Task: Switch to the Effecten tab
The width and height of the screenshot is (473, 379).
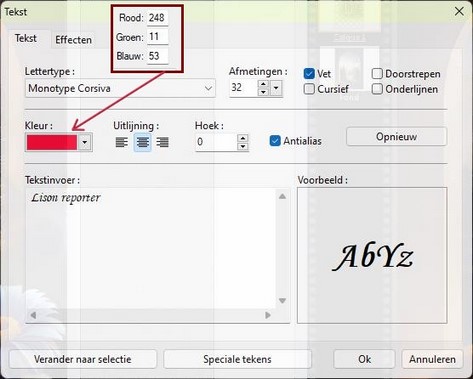Action: pos(73,40)
